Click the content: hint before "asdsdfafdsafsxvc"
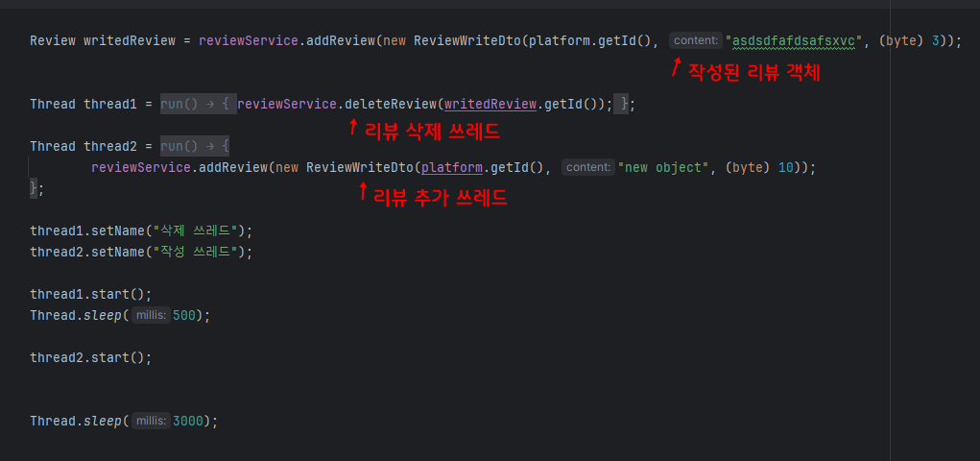This screenshot has height=461, width=980. 696,41
